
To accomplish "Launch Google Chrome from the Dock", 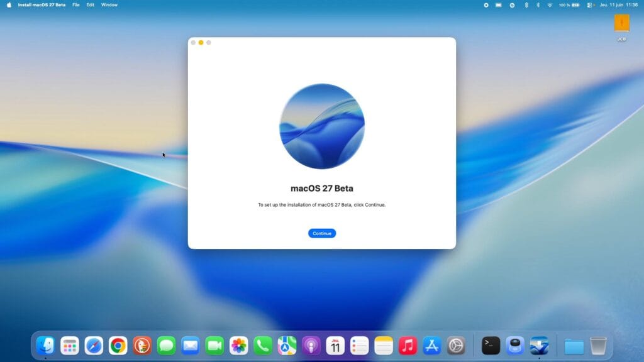I will coord(118,346).
